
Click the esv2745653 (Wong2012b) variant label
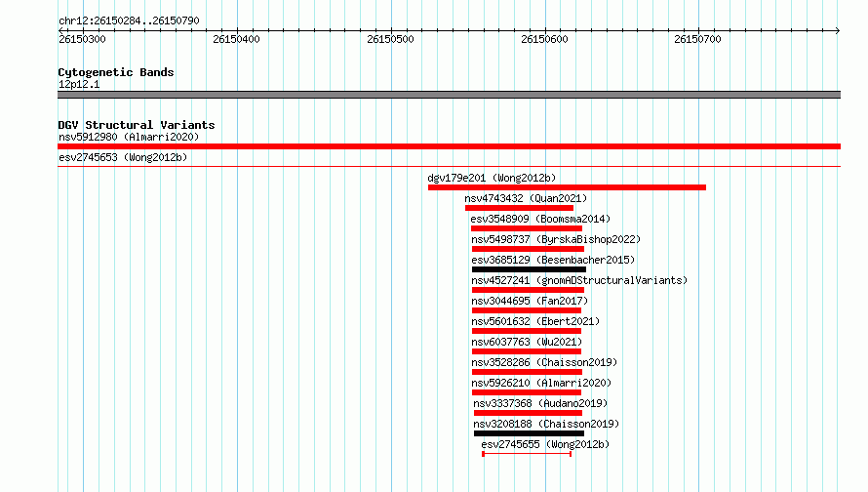tap(123, 157)
